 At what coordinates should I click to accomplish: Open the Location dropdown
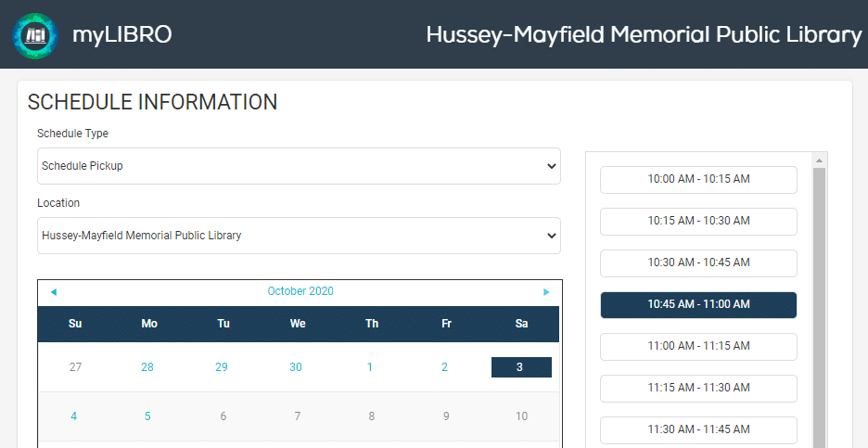[x=299, y=236]
